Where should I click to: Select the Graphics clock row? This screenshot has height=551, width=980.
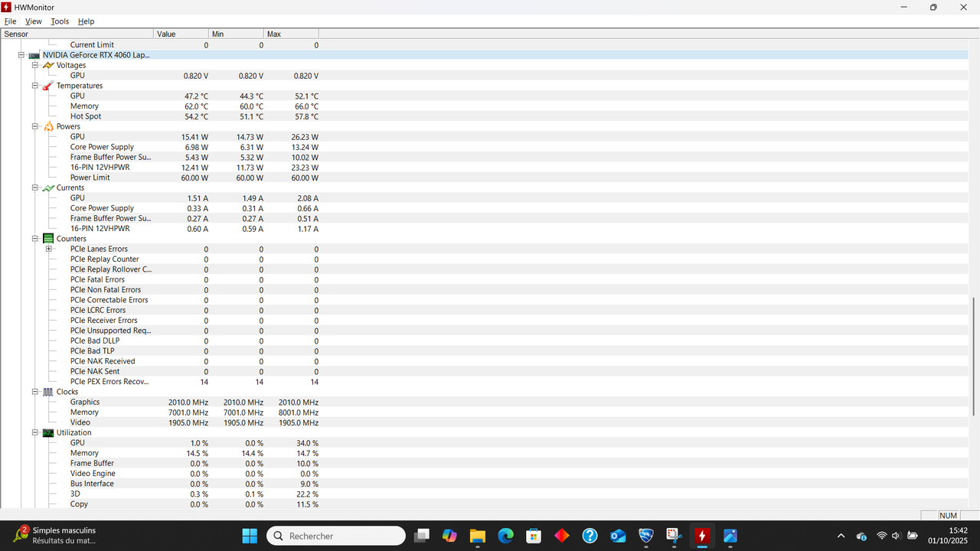point(484,402)
